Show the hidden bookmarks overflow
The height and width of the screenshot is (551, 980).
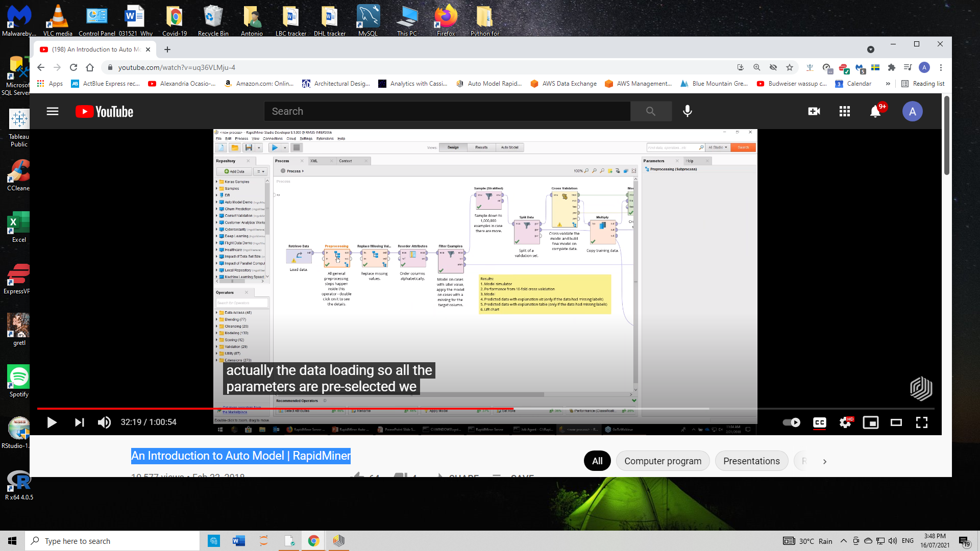888,84
